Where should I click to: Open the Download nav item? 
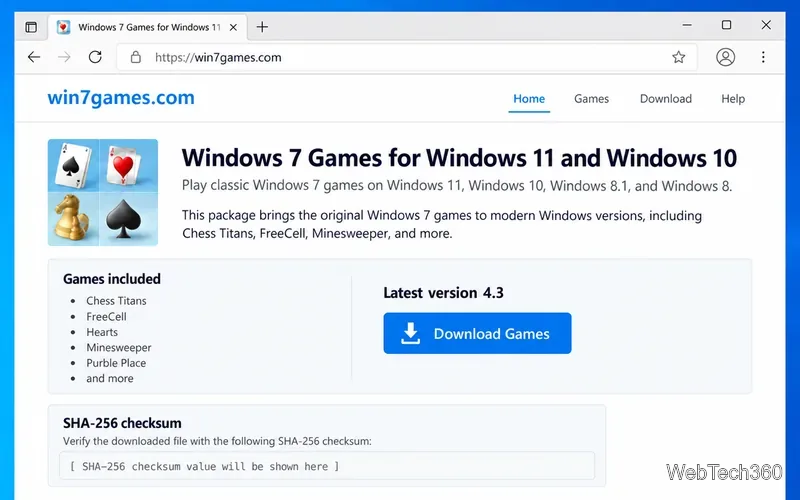[x=666, y=98]
